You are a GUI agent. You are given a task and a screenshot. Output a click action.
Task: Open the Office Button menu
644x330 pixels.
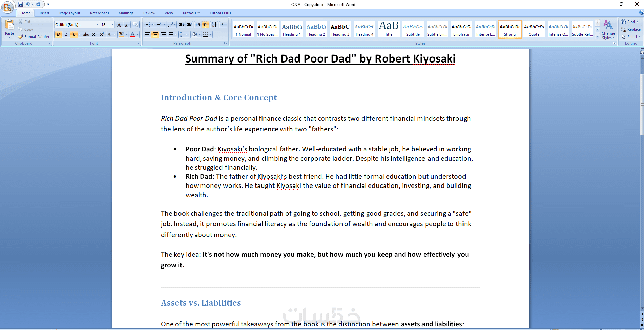point(7,7)
